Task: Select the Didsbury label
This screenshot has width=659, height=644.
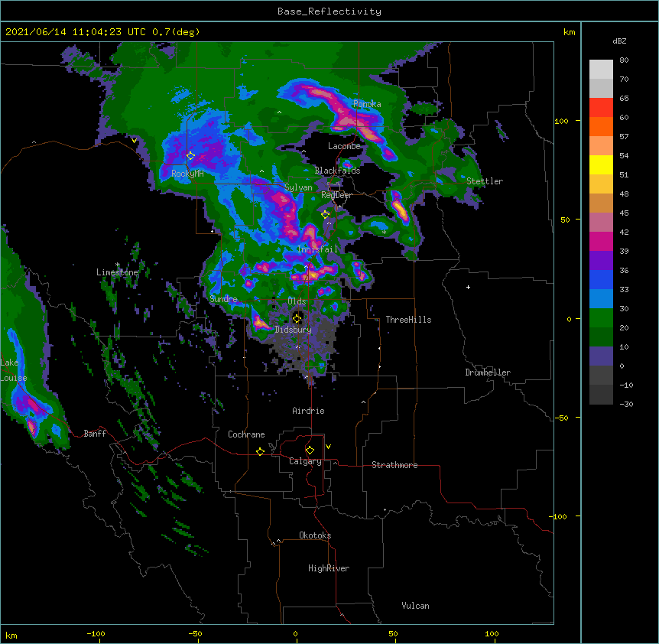Action: coord(294,330)
